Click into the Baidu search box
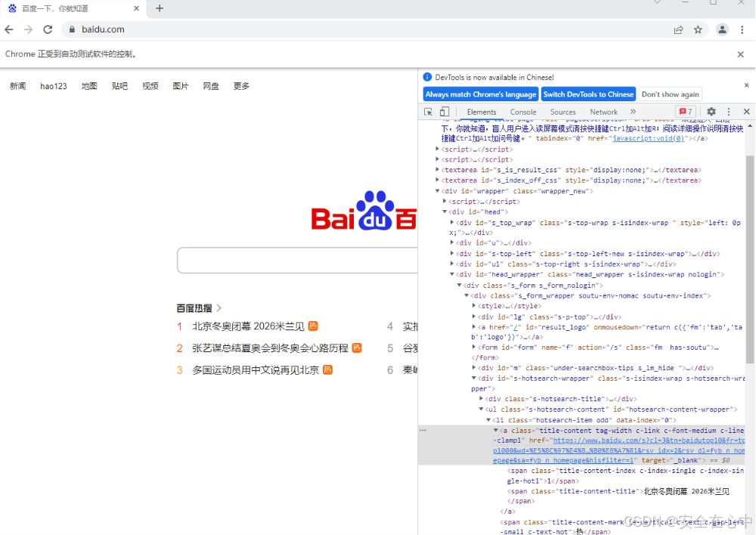 pyautogui.click(x=297, y=260)
